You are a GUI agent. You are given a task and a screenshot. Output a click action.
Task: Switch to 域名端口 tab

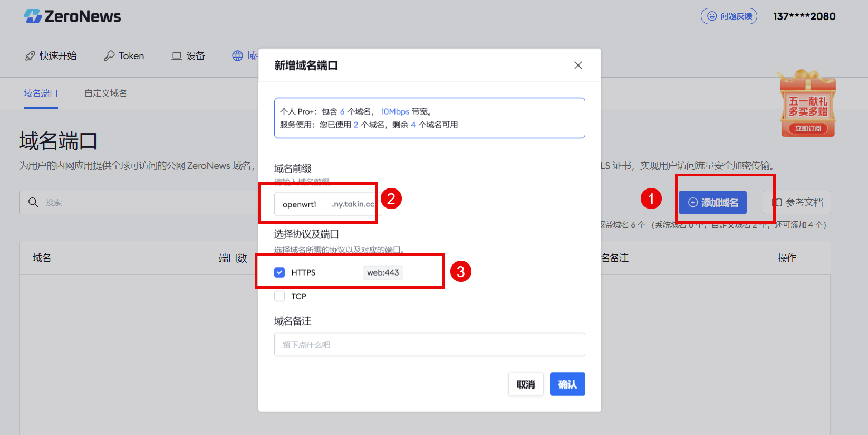click(41, 93)
